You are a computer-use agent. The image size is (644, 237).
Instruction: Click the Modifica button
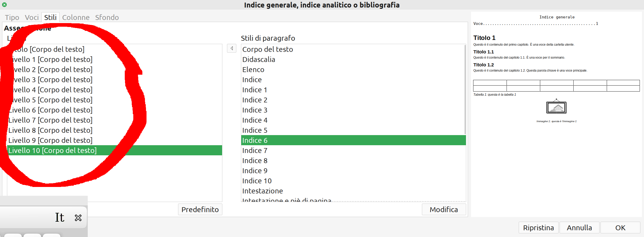[x=444, y=210]
